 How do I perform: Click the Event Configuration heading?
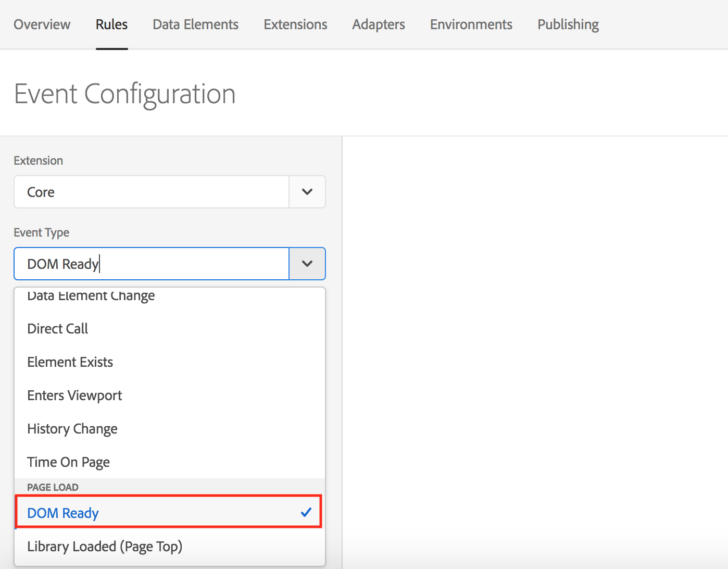124,94
